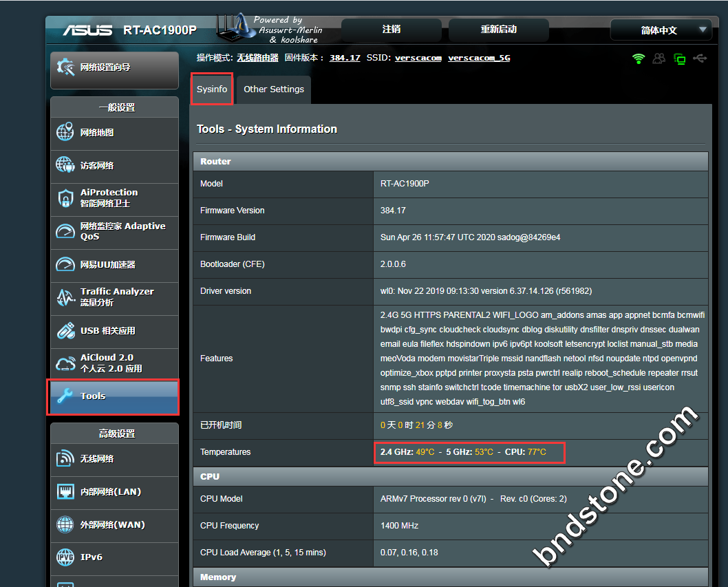Open 外部网络(WAN) settings item

point(114,525)
